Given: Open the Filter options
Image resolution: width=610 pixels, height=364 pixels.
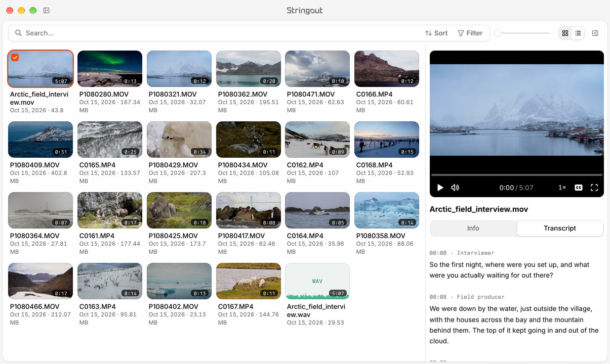Looking at the screenshot, I should click(x=470, y=33).
